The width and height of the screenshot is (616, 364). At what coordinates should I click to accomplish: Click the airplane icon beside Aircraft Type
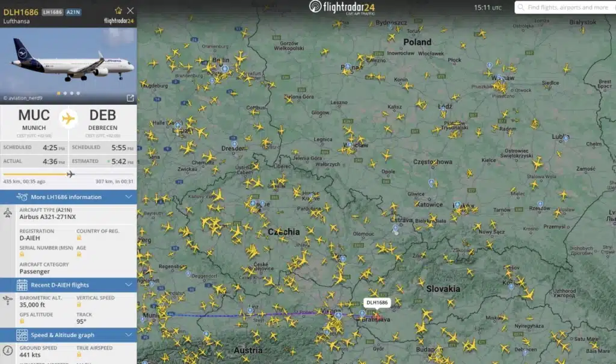click(8, 212)
